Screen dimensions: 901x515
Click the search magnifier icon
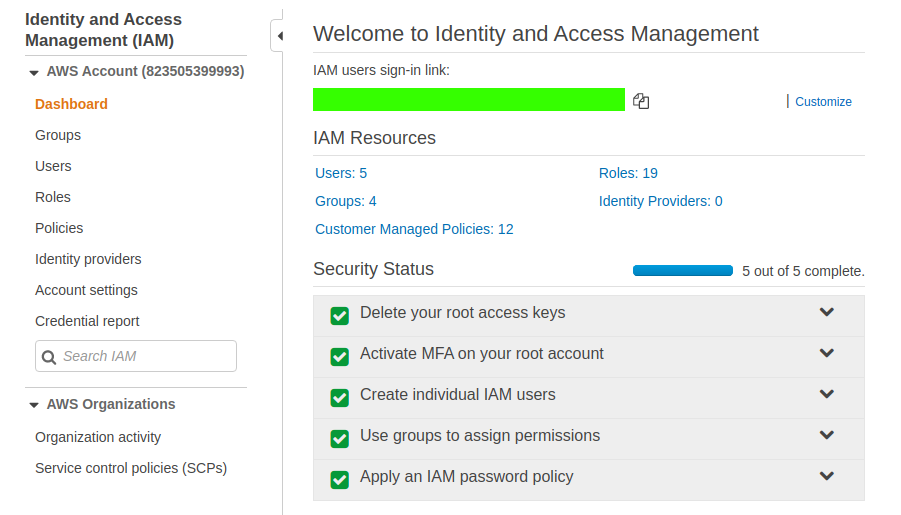point(49,357)
